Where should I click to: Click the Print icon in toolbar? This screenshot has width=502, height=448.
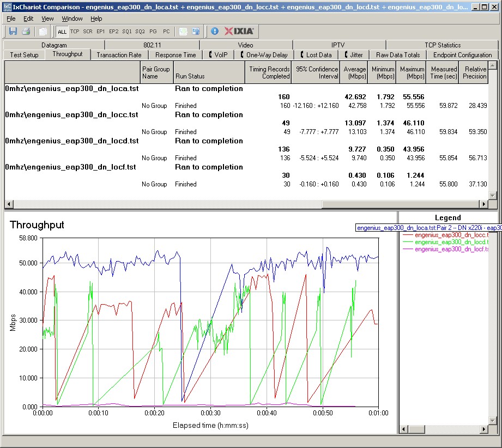tap(26, 31)
